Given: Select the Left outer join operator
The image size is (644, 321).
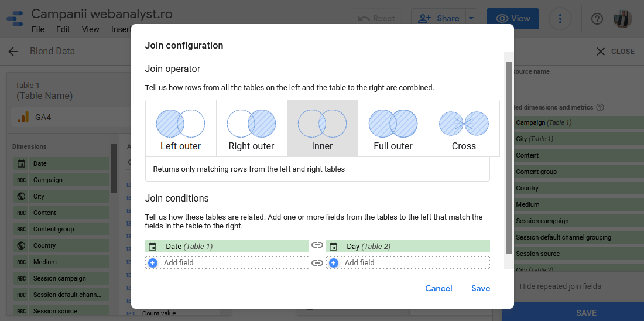Looking at the screenshot, I should [x=181, y=128].
